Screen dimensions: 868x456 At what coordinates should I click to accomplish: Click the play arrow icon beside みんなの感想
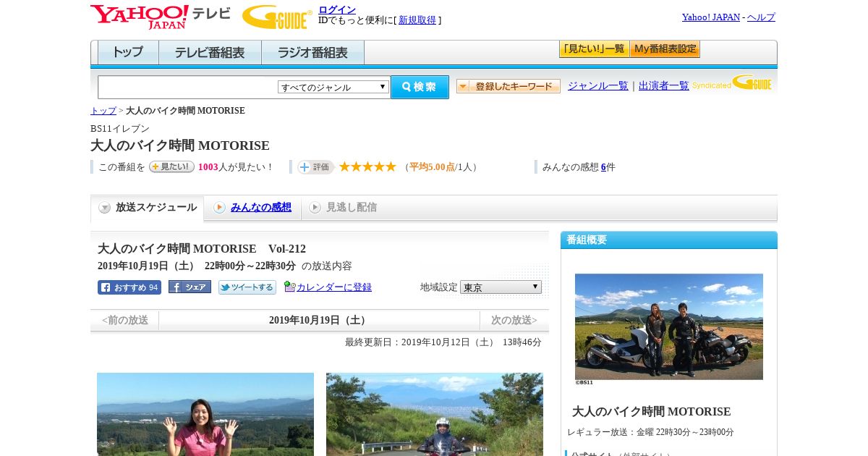pyautogui.click(x=219, y=208)
